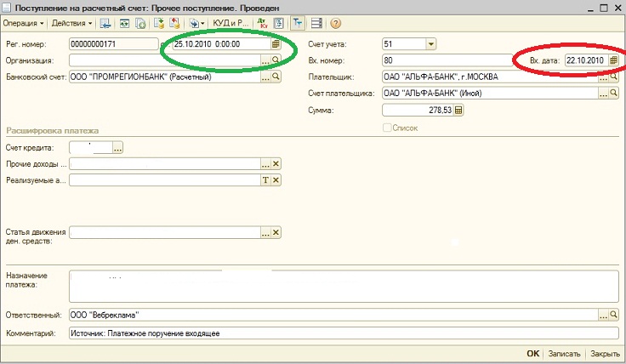Click the help question mark icon
Image resolution: width=626 pixels, height=364 pixels.
[335, 23]
